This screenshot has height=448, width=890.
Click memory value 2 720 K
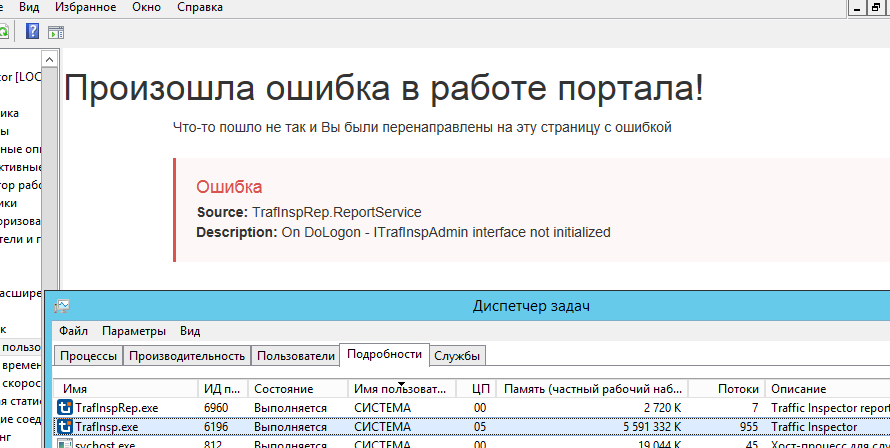tap(662, 408)
